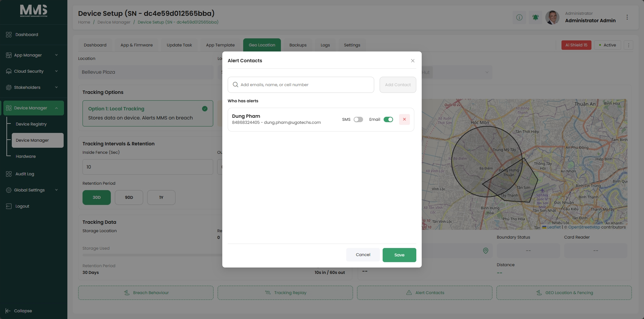
Task: Click the info icon in header
Action: [519, 17]
